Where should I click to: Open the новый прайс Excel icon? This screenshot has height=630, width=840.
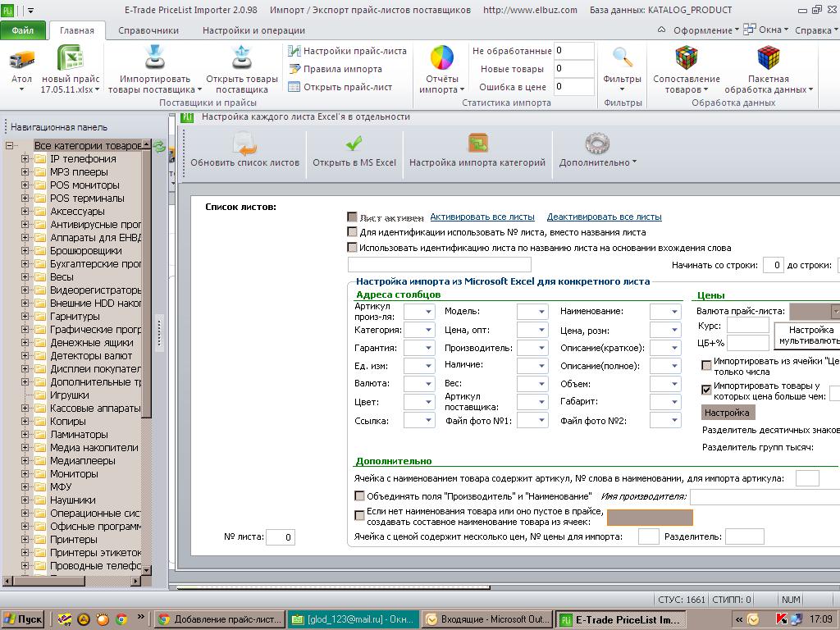(x=71, y=58)
